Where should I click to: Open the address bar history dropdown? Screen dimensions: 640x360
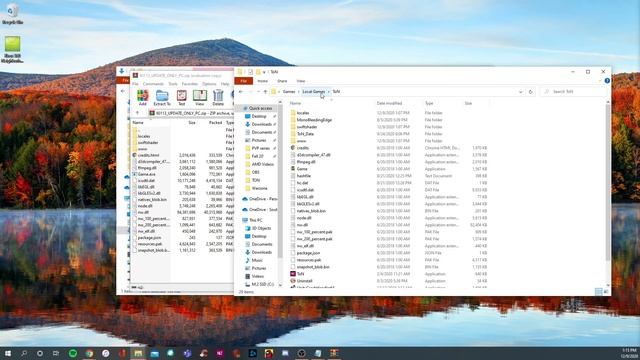pos(520,92)
